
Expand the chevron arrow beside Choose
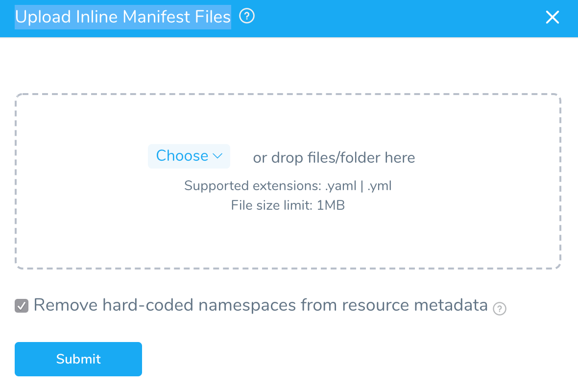218,156
